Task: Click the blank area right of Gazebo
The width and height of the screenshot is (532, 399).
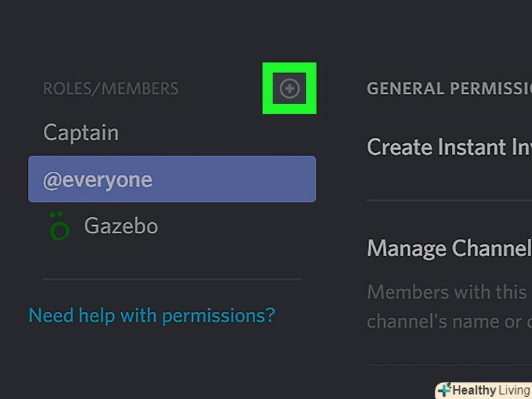Action: tap(234, 226)
